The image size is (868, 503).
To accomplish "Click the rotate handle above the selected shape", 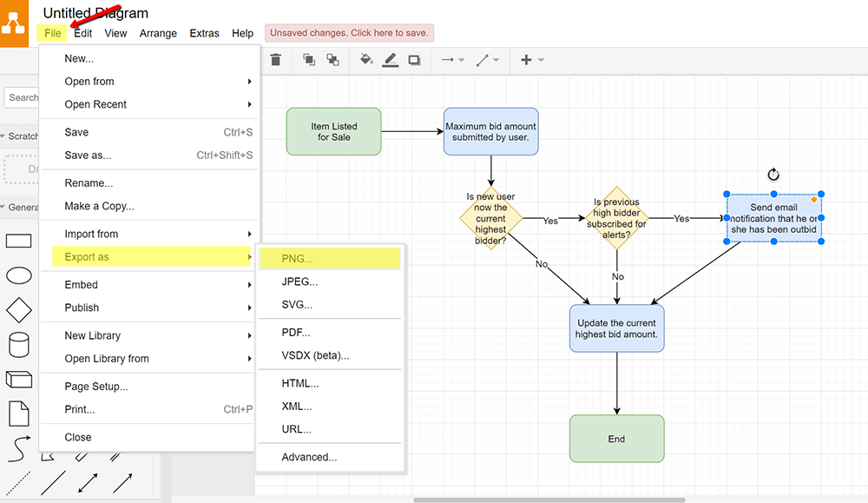I will [773, 175].
